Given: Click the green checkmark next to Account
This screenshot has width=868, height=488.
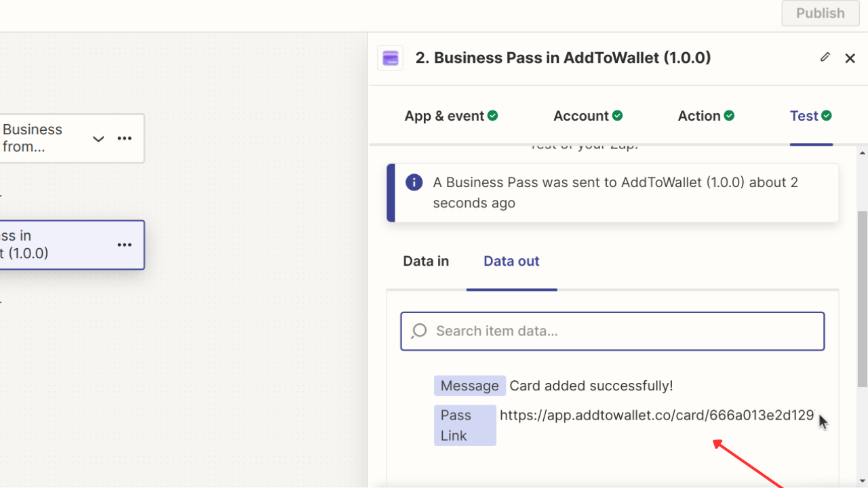Looking at the screenshot, I should pos(616,115).
